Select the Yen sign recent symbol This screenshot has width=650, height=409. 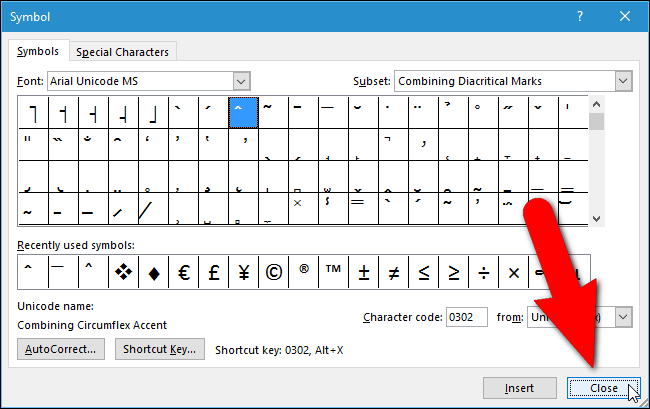click(243, 272)
